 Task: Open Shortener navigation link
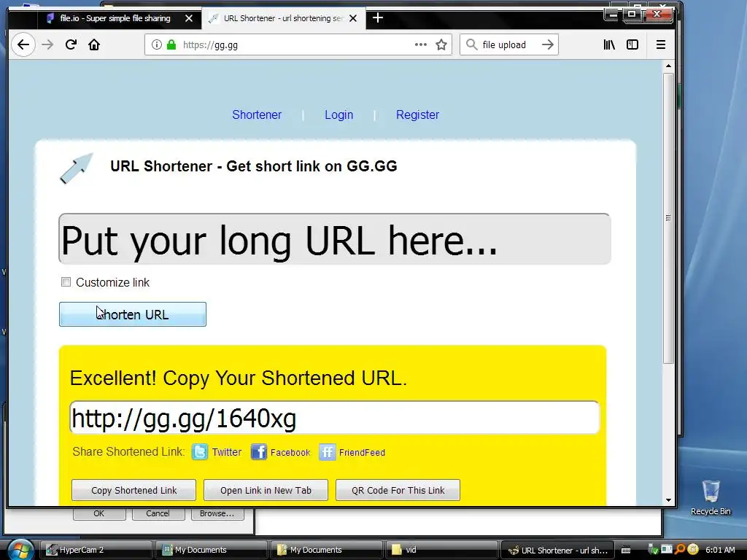pos(257,114)
